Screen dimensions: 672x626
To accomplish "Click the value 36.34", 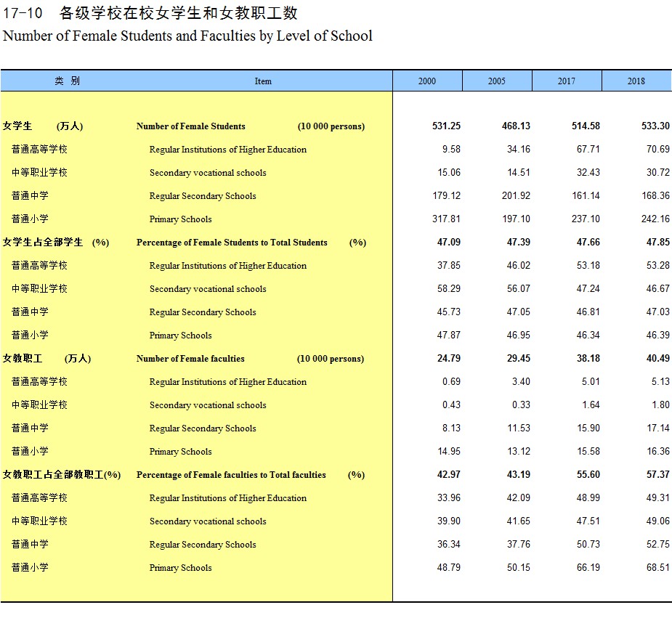I will pyautogui.click(x=449, y=544).
